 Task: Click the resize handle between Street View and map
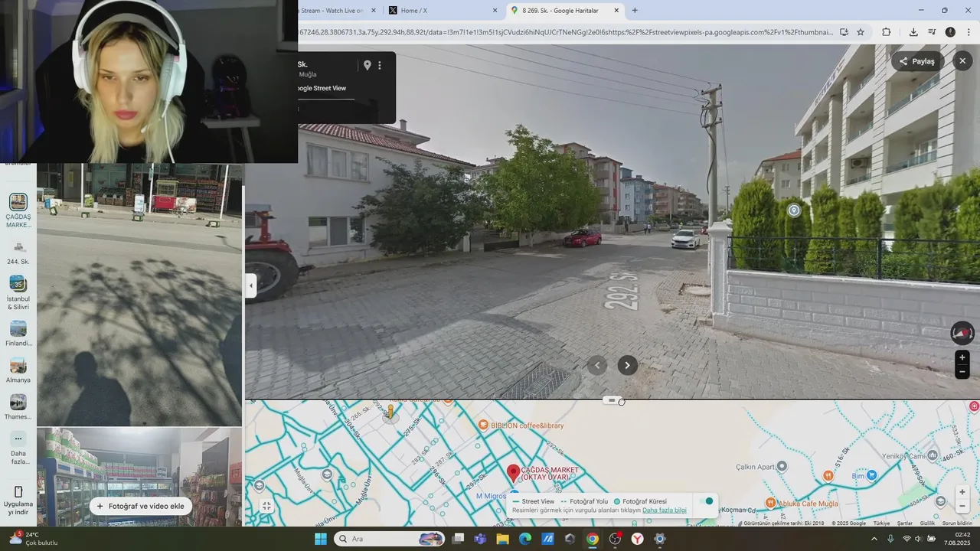(x=612, y=400)
